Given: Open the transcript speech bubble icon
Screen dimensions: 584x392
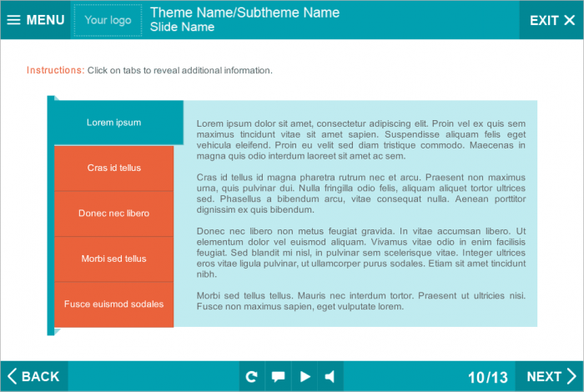Looking at the screenshot, I should click(x=278, y=376).
